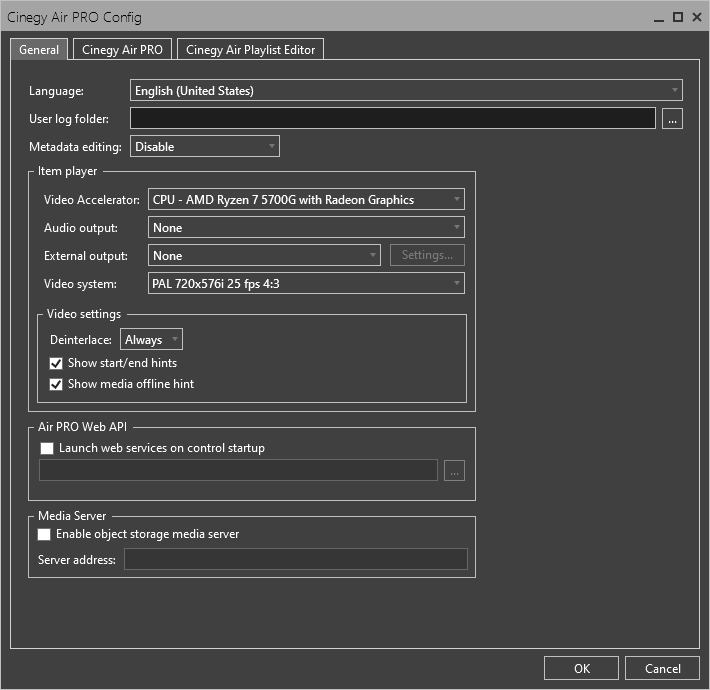Switch to the General tab
Screen dimensions: 710x690
point(39,49)
